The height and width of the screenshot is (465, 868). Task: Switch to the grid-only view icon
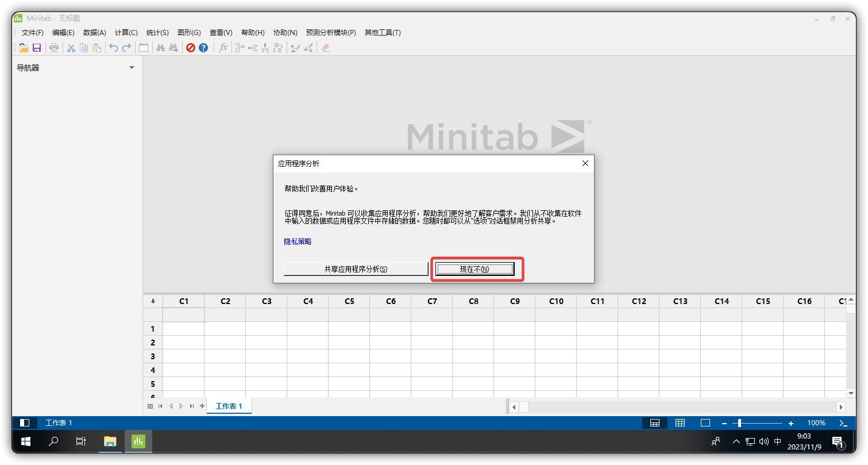point(680,423)
